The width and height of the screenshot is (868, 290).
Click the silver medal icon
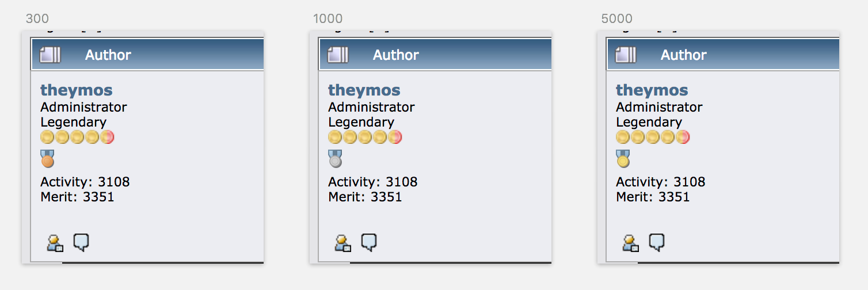[x=336, y=158]
